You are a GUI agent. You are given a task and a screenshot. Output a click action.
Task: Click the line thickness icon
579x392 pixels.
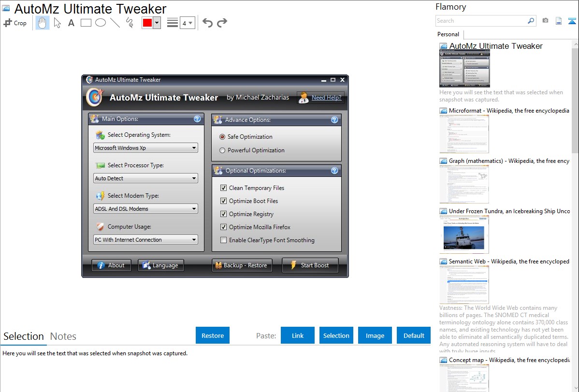(x=173, y=23)
